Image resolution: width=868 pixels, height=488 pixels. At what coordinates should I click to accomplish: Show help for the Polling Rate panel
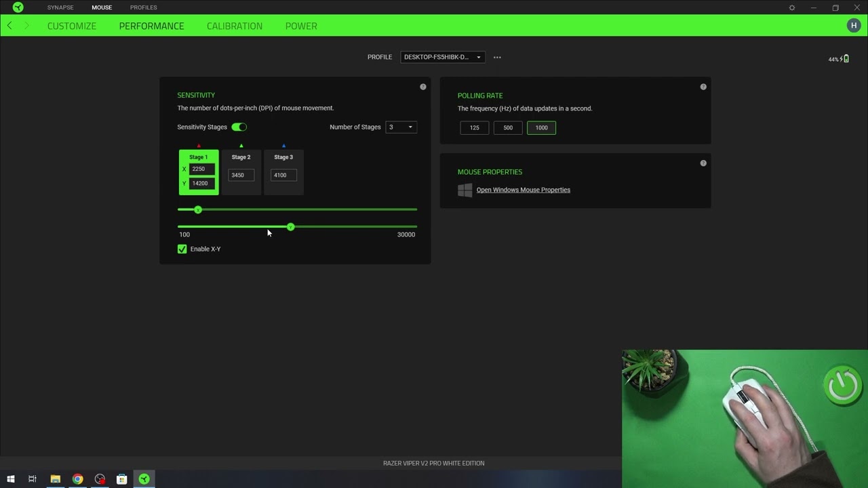tap(703, 87)
